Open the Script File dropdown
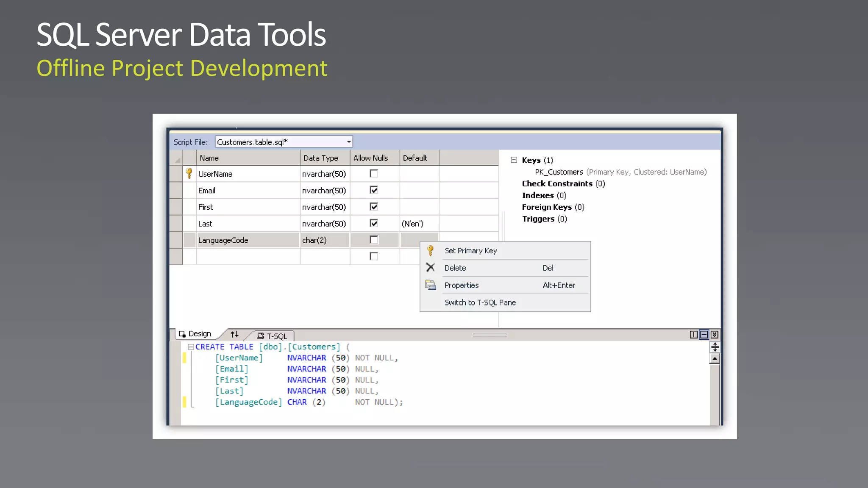 click(x=348, y=142)
